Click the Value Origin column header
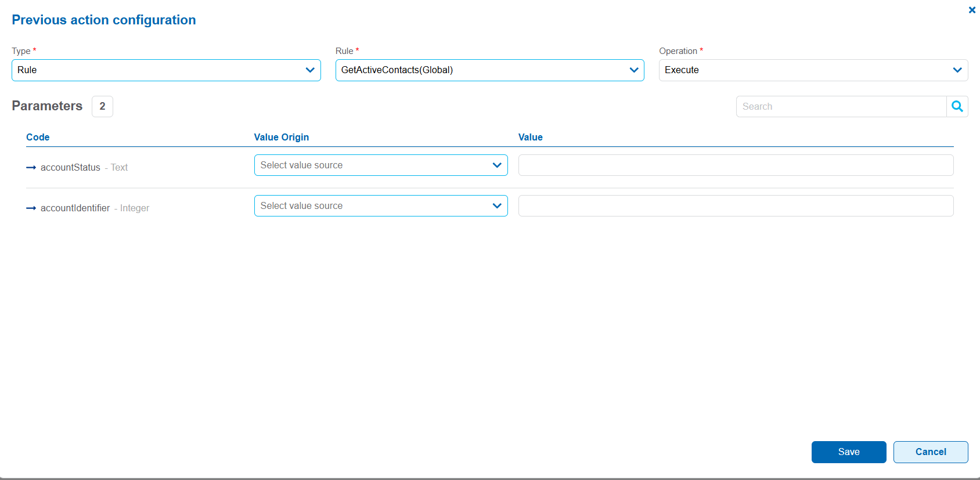This screenshot has width=980, height=480. (282, 137)
